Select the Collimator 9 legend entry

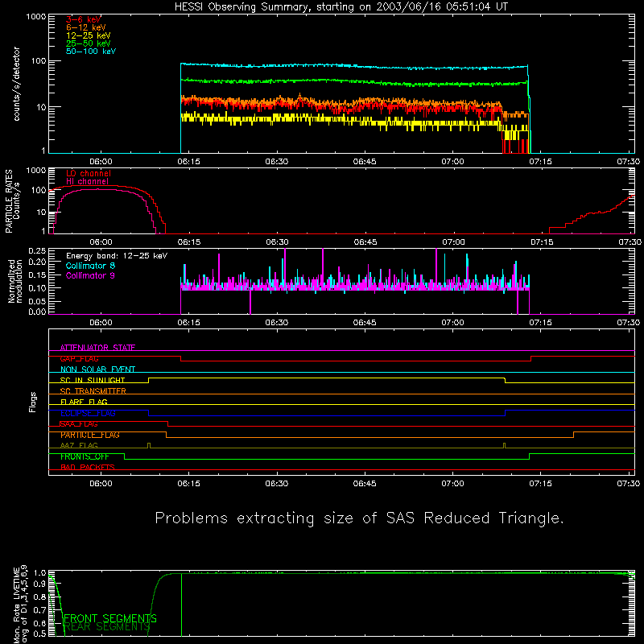click(90, 275)
